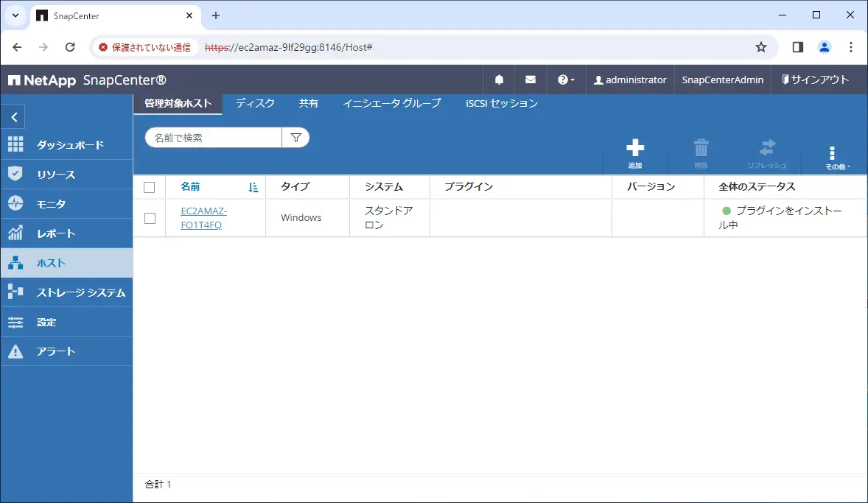Click the NetApp SnapCenter logo
This screenshot has height=503, width=868.
tap(87, 80)
